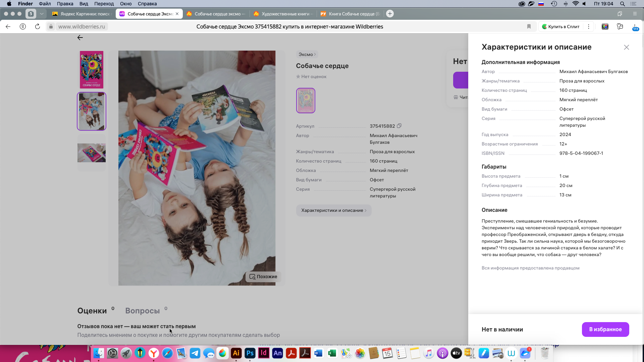The image size is (644, 362).
Task: Open the Вид menu
Action: (84, 4)
